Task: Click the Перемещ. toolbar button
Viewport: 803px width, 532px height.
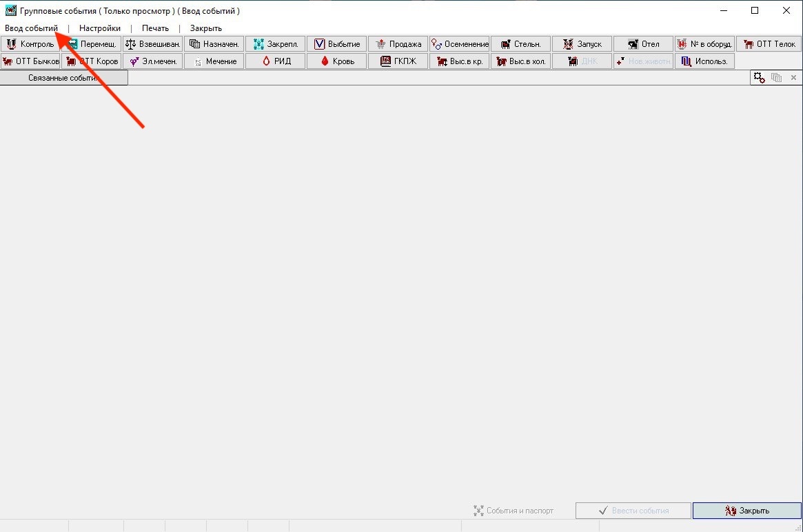Action: click(x=92, y=44)
